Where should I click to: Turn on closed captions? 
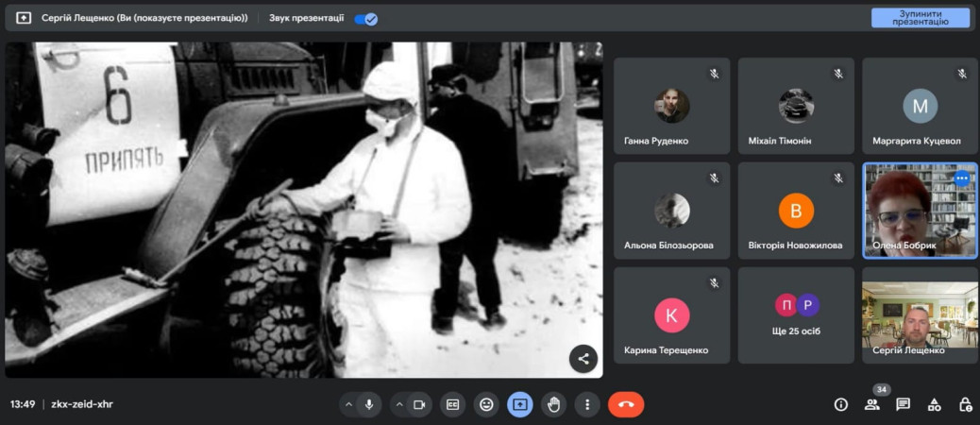click(453, 404)
